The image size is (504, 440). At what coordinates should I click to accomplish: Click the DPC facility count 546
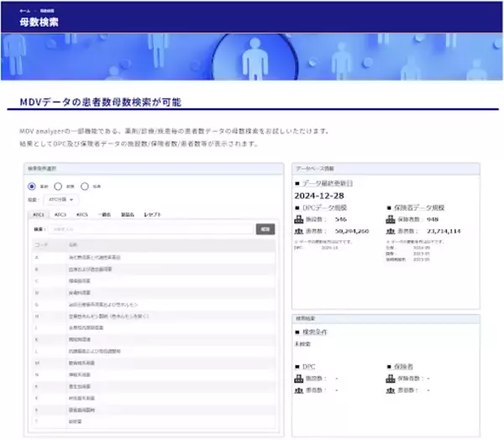(x=341, y=219)
